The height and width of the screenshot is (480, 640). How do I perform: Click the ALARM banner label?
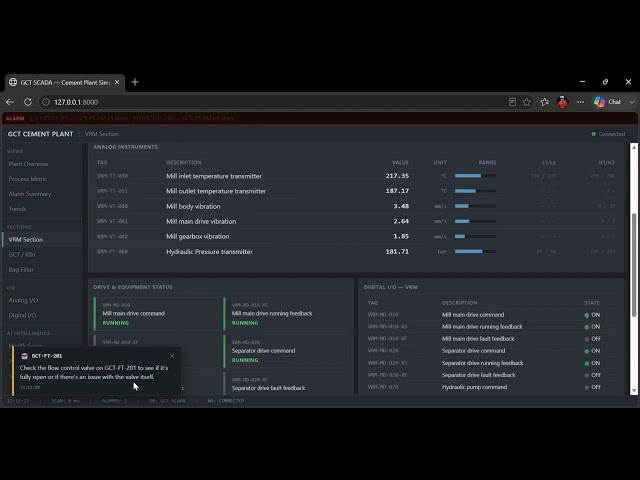(x=15, y=118)
